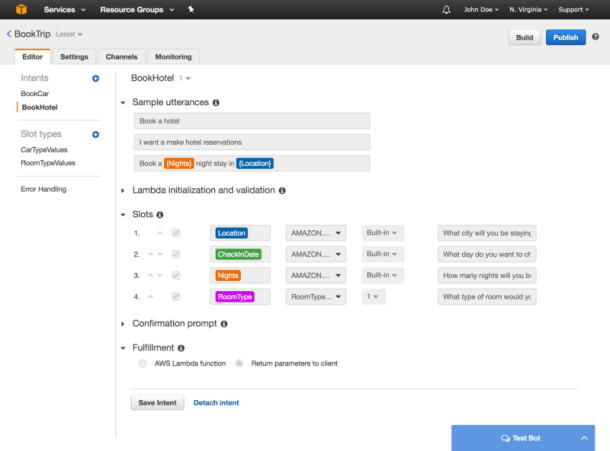The width and height of the screenshot is (610, 451).
Task: Open Built-in version dropdown for Location
Action: point(382,233)
